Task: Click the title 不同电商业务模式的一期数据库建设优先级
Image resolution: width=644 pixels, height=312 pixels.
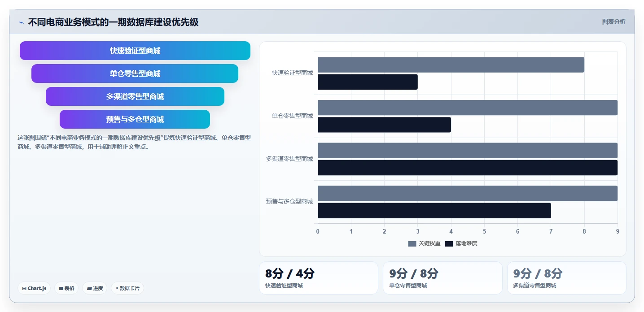Action: pyautogui.click(x=113, y=22)
